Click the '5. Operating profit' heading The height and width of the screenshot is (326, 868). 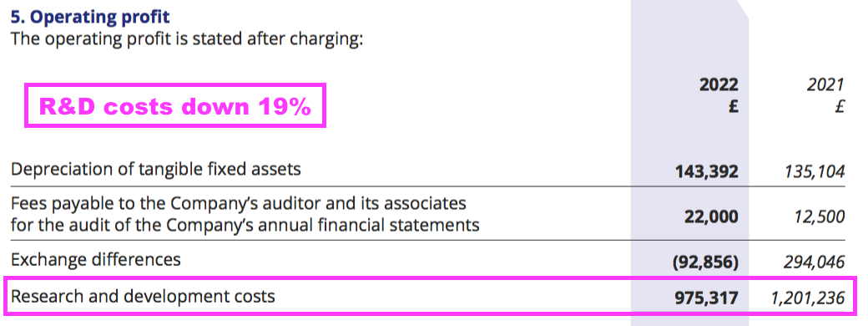coord(89,16)
